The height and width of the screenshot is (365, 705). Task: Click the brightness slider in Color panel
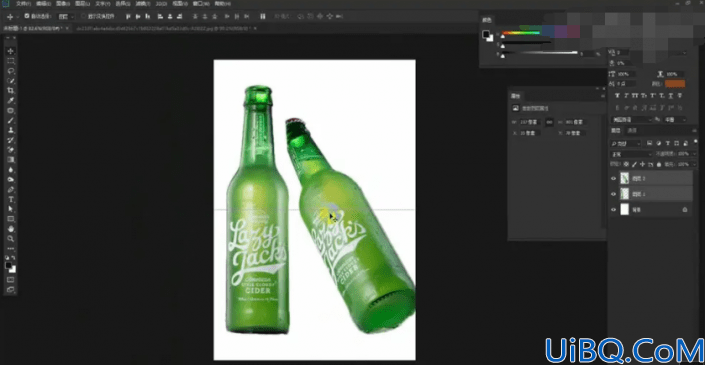539,53
